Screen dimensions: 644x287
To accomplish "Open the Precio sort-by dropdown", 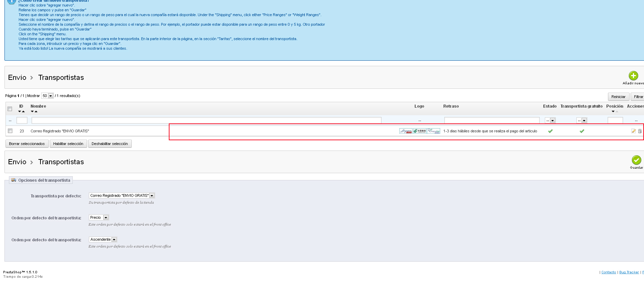I will pyautogui.click(x=99, y=217).
